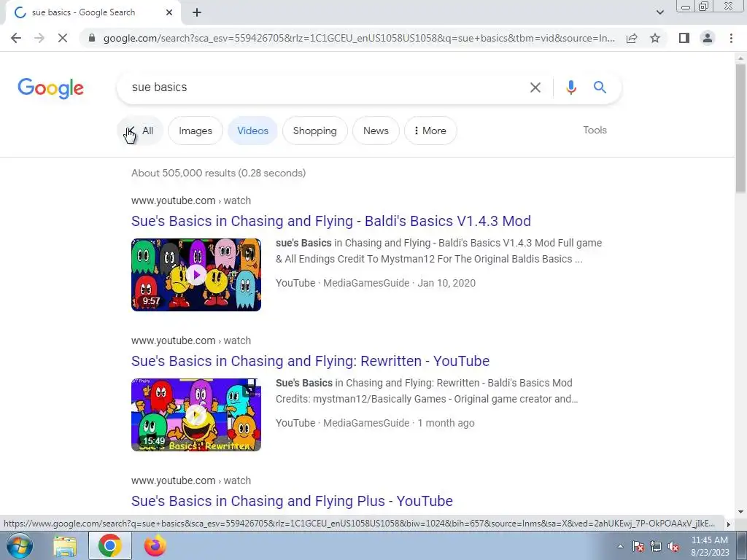This screenshot has height=560, width=747.
Task: Bookmark this page with the star icon
Action: (655, 38)
